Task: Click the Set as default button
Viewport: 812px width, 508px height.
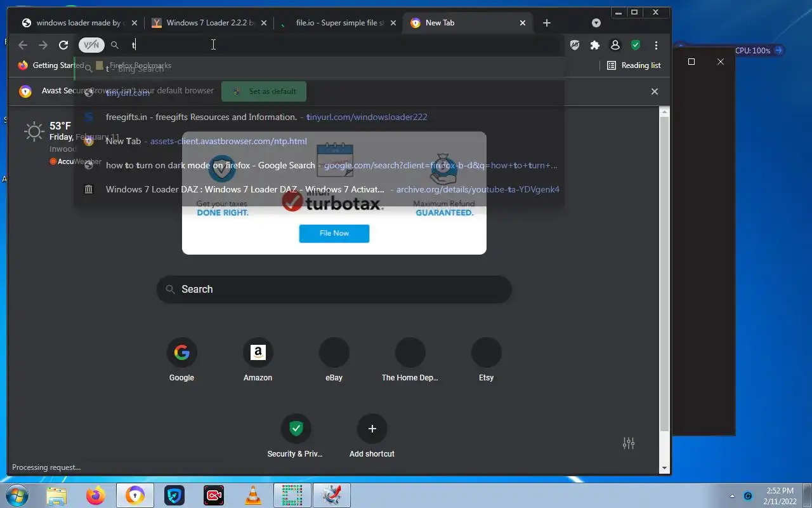Action: click(264, 91)
